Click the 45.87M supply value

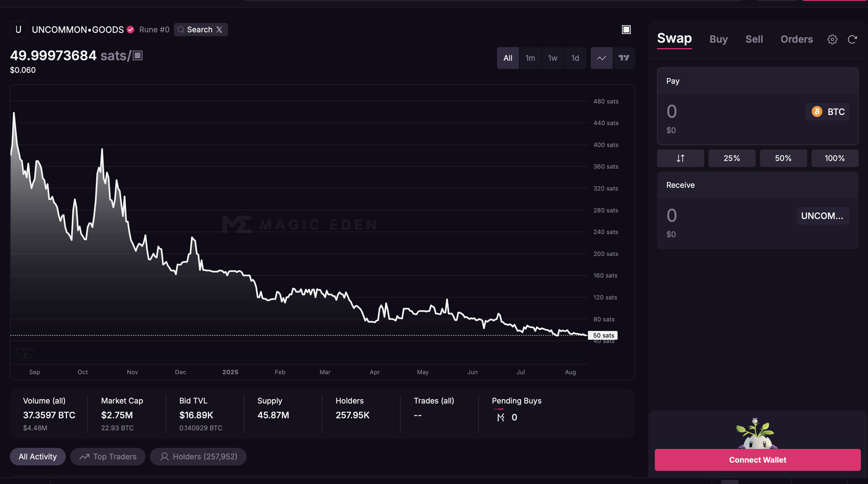273,415
